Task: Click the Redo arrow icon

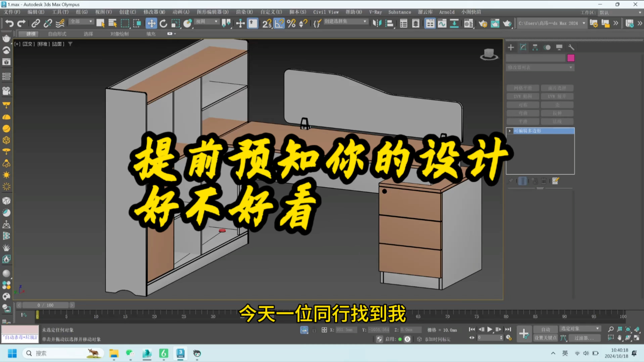Action: point(21,23)
